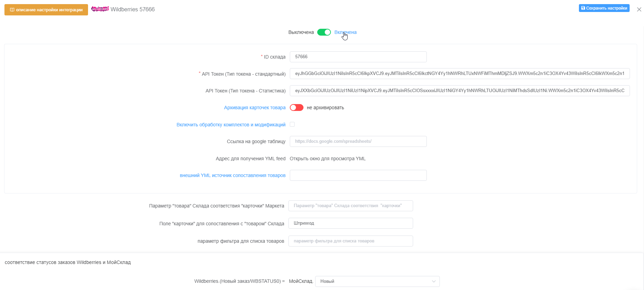Screen dimensions: 644x290
Task: Click the standard API token field
Action: (459, 74)
